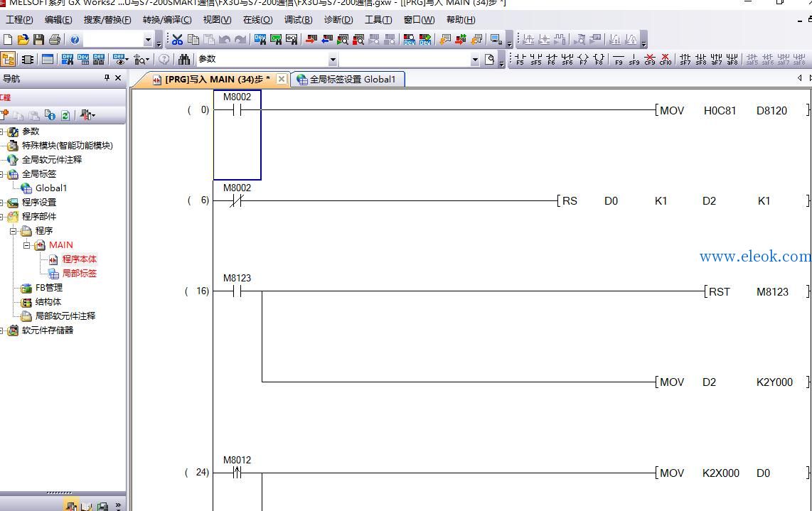The width and height of the screenshot is (812, 511).
Task: Switch to the 全局标签设置 Global1 tab
Action: [x=347, y=79]
